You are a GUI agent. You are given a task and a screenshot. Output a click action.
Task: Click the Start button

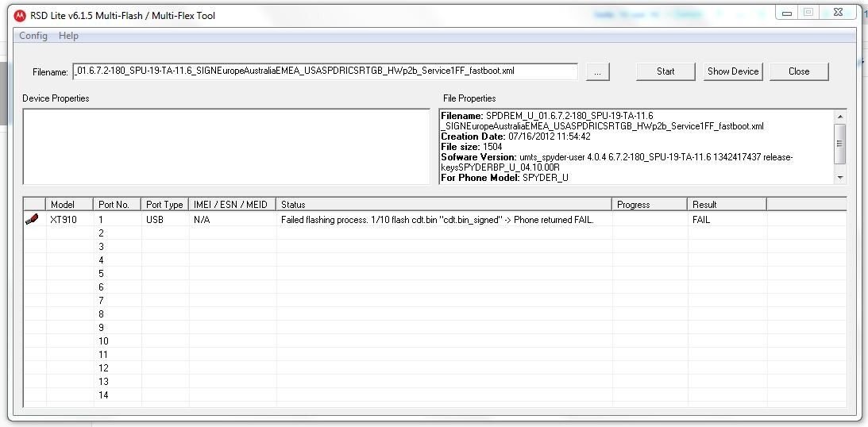tap(665, 71)
